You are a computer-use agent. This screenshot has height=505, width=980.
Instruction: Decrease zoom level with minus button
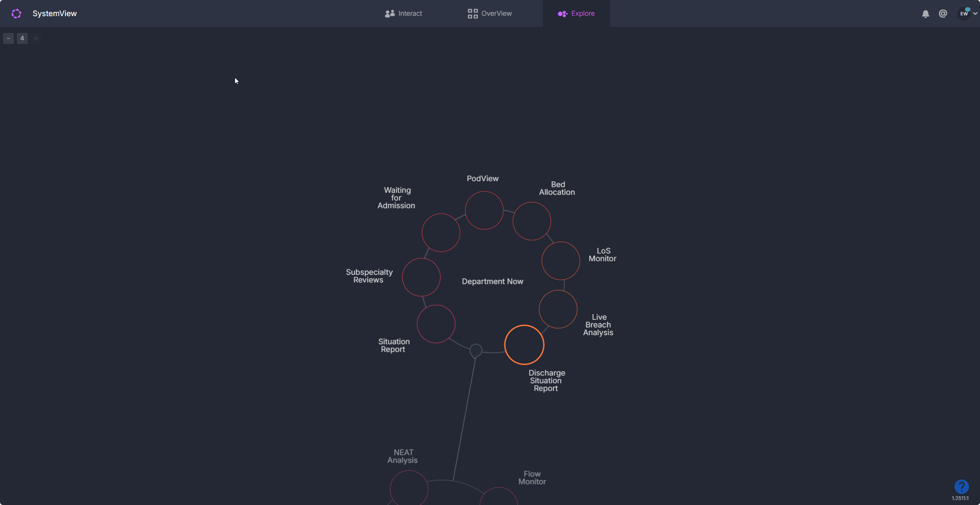click(8, 38)
